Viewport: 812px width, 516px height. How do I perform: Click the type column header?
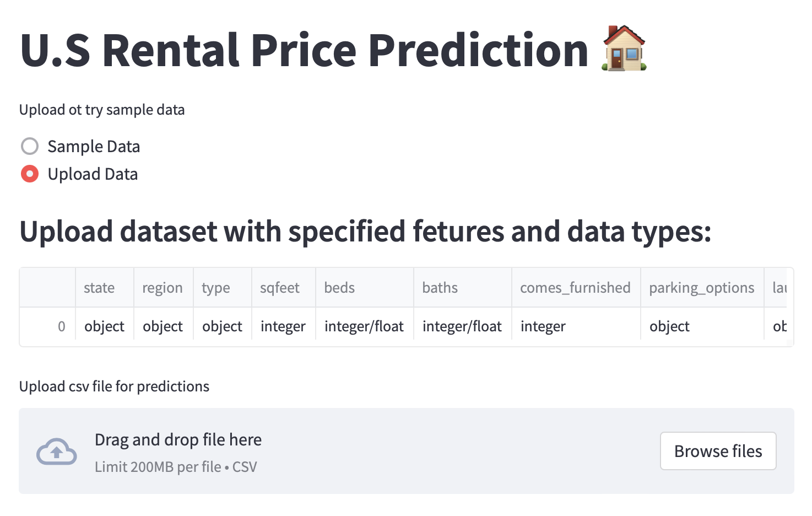tap(215, 287)
